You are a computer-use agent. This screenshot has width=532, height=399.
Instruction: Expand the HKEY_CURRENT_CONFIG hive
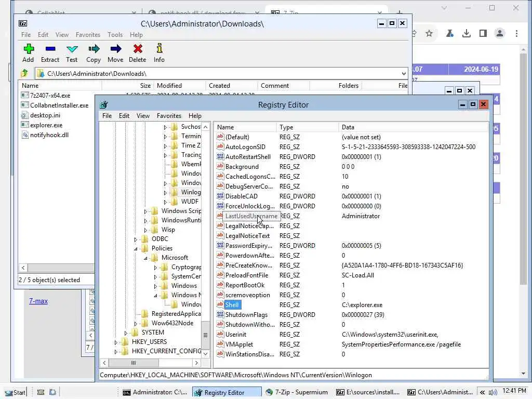(116, 352)
